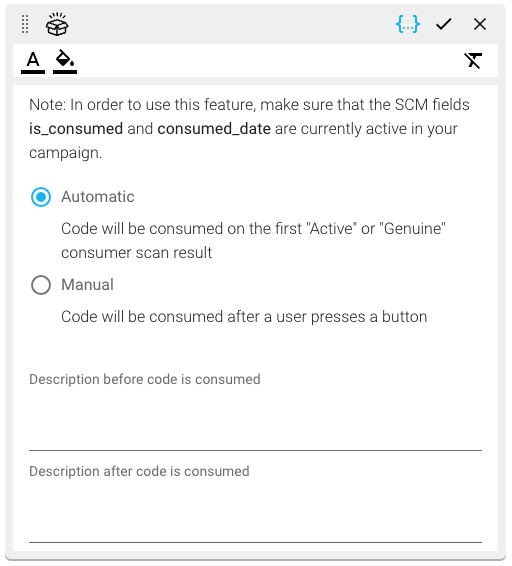Open the curly braces placeholder menu

tap(408, 24)
